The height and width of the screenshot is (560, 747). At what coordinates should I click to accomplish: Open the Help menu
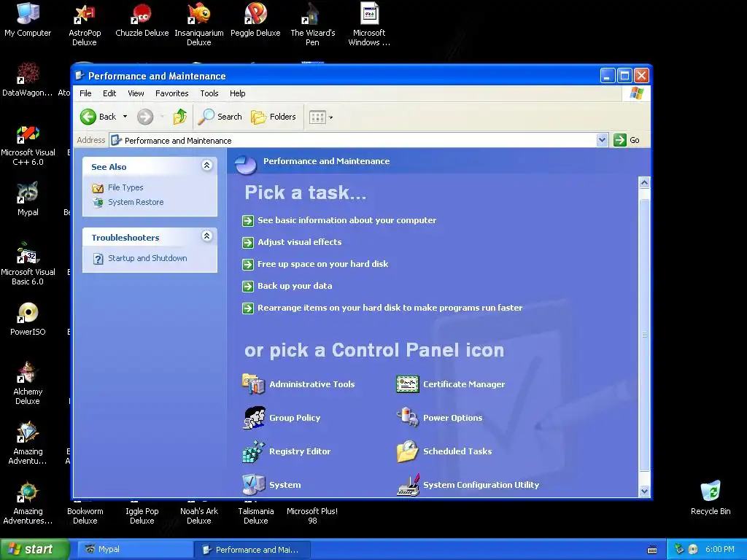point(237,93)
